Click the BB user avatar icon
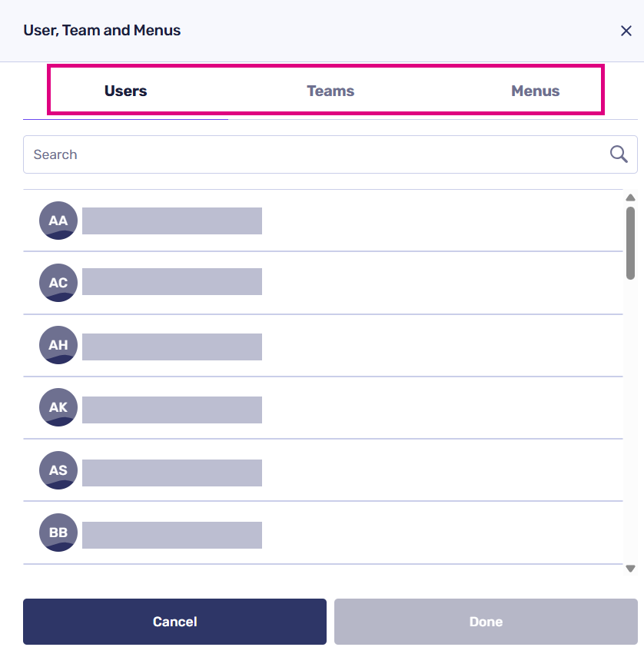 (58, 533)
